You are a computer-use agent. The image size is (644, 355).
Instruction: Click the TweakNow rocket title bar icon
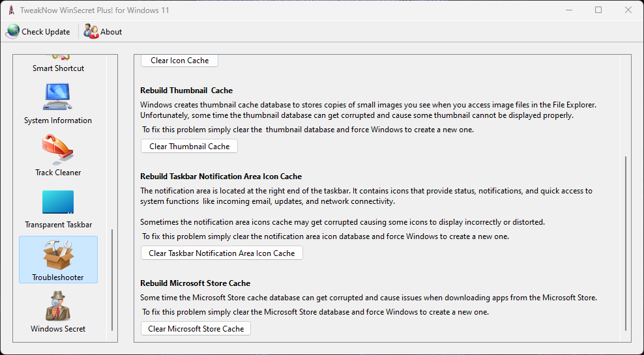[12, 10]
